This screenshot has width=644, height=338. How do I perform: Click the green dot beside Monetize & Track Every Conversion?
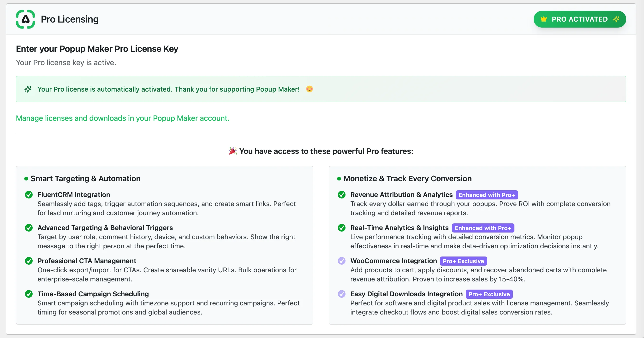[x=339, y=179]
